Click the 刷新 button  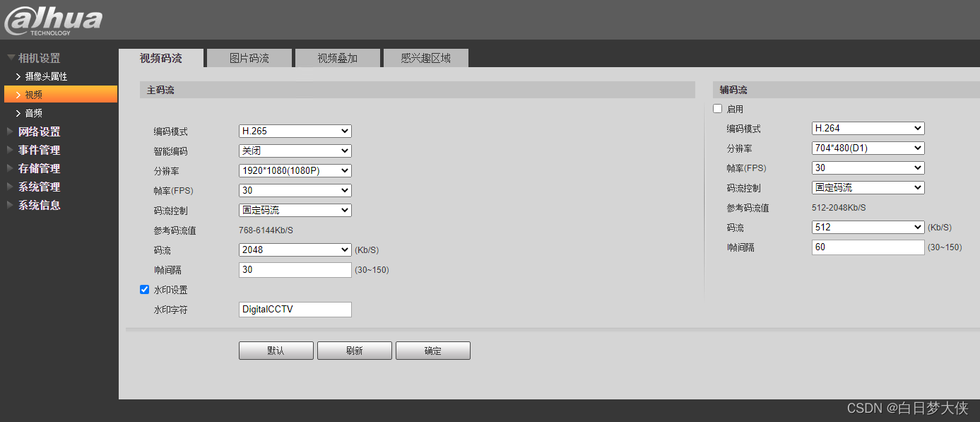pos(355,351)
